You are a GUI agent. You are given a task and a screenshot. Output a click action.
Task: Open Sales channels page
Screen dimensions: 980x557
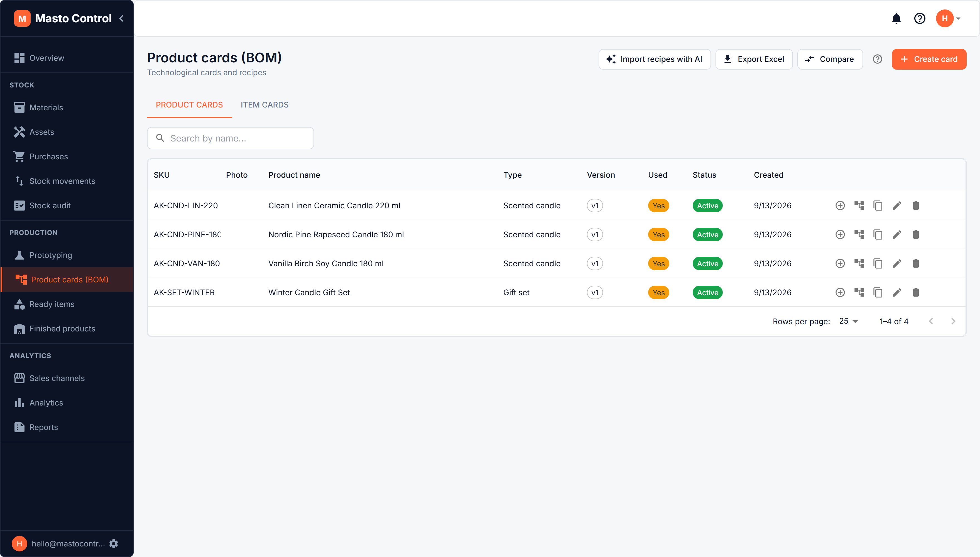click(67, 378)
